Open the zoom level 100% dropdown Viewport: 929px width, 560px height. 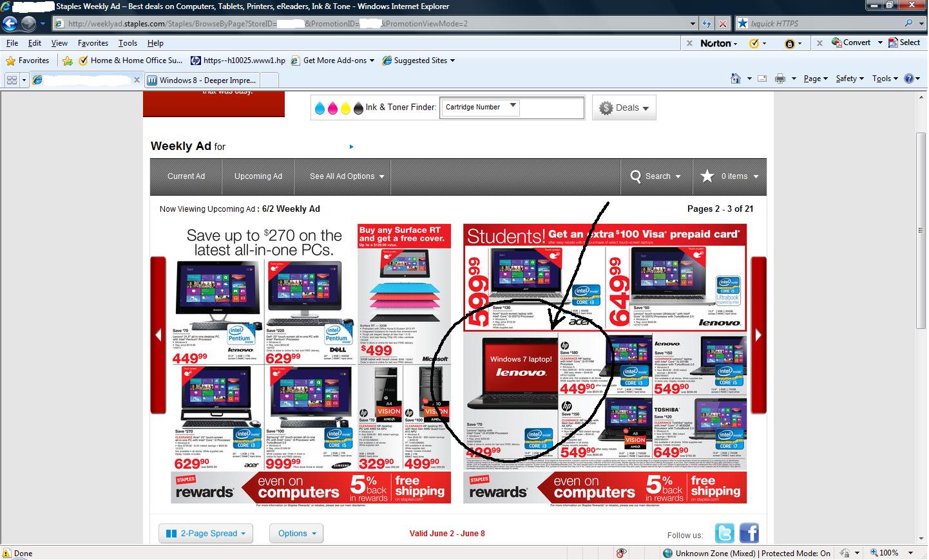click(x=910, y=553)
